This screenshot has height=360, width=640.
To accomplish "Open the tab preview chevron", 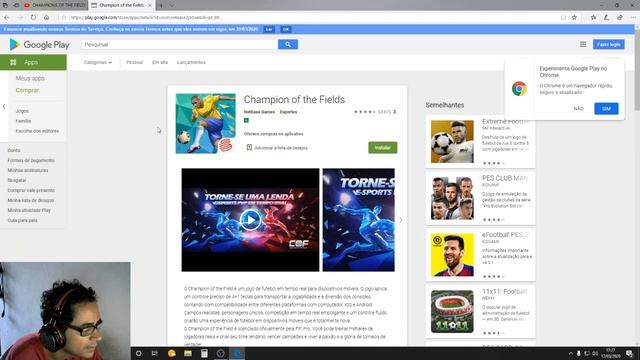I will (171, 5).
